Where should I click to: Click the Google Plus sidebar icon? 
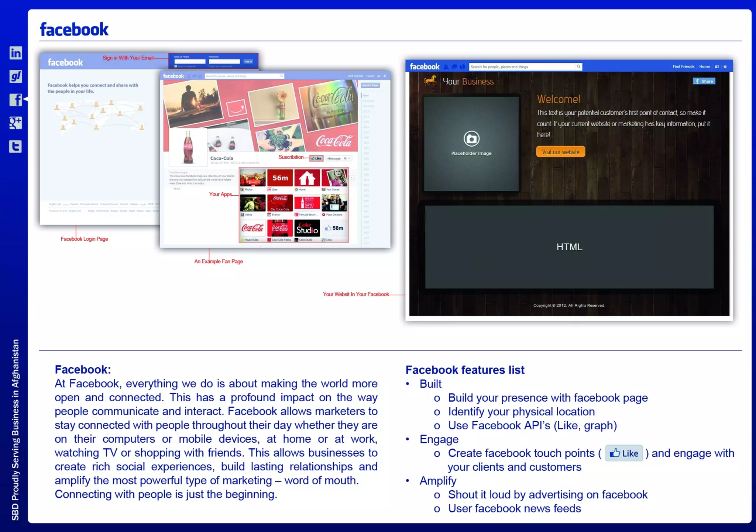tap(16, 123)
